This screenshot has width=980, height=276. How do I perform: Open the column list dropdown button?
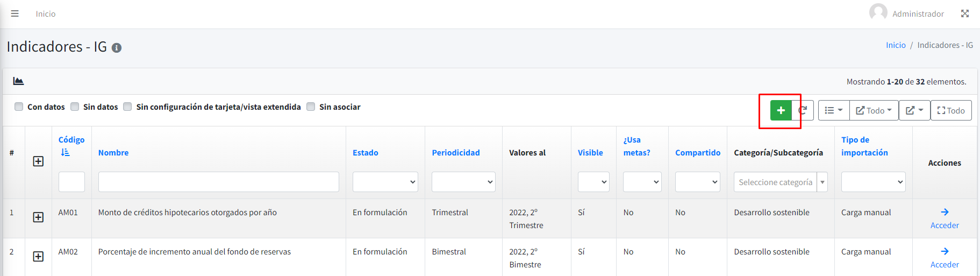(834, 110)
